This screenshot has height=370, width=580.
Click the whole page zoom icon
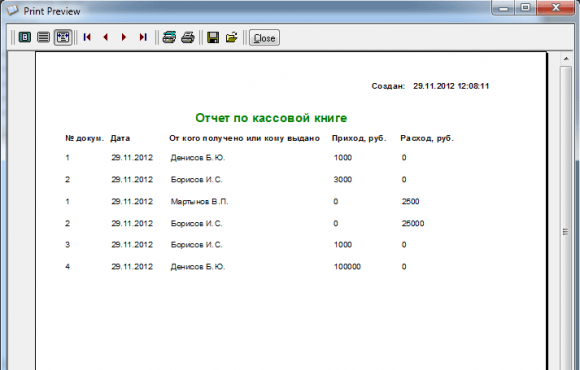(25, 37)
